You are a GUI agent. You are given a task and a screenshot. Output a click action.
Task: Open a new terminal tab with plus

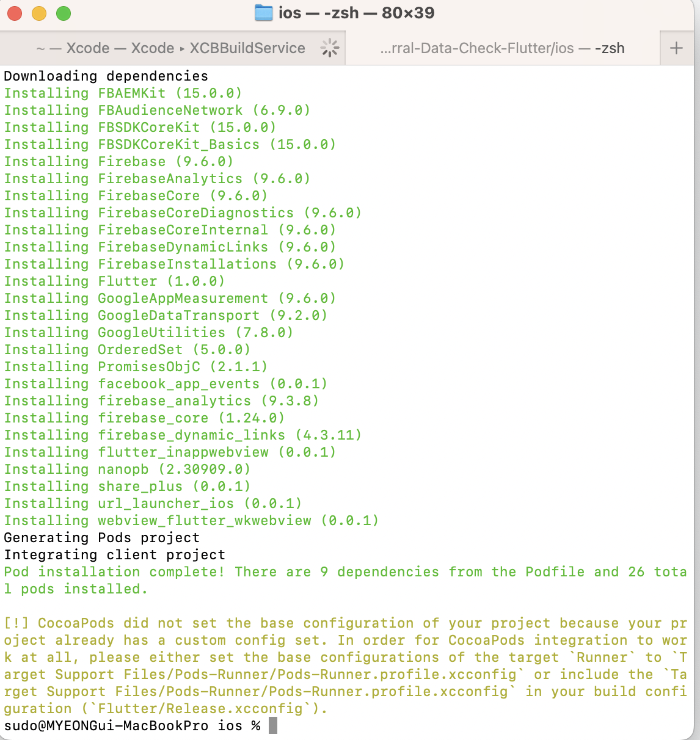tap(677, 48)
